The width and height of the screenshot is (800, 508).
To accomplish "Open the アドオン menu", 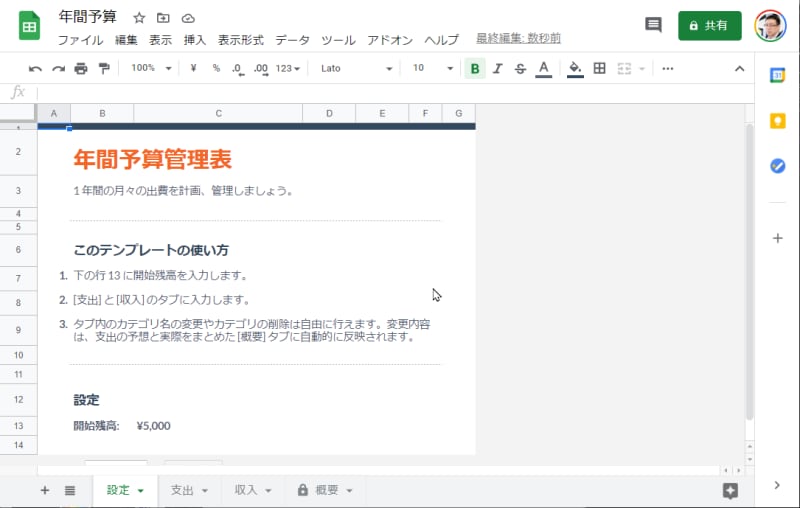I will pos(390,40).
